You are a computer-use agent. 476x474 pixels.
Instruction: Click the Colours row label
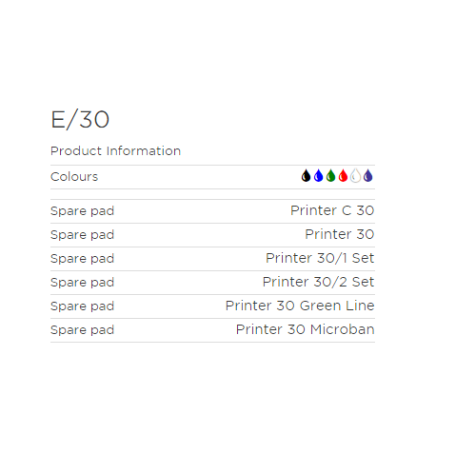[x=74, y=177]
